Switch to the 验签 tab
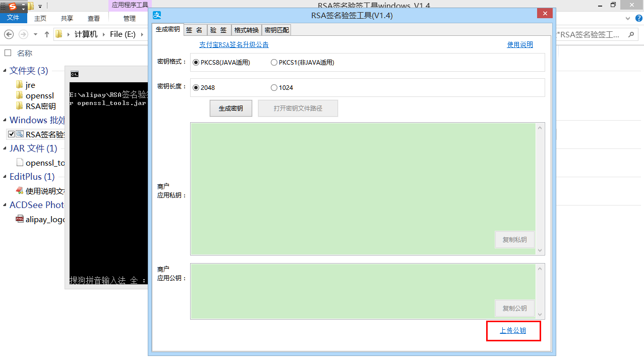 click(218, 30)
